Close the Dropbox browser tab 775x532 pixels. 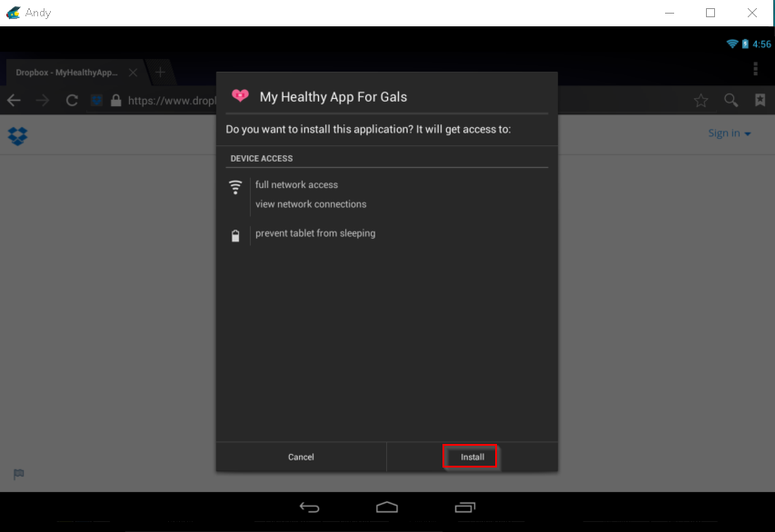tap(133, 73)
